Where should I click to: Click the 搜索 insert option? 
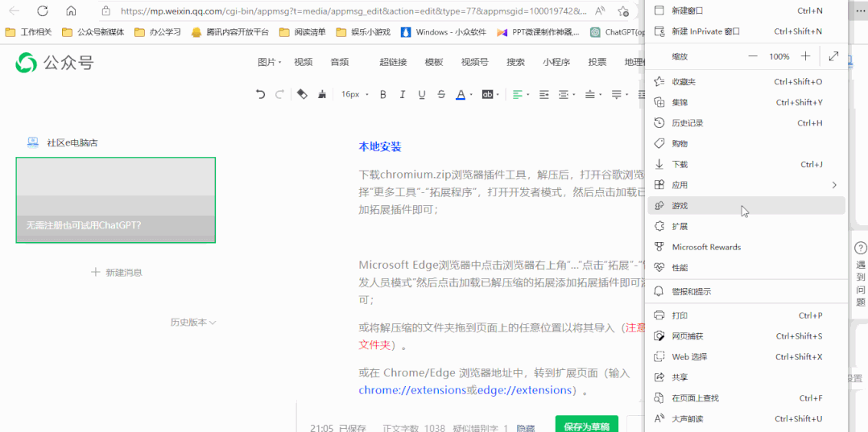coord(516,62)
